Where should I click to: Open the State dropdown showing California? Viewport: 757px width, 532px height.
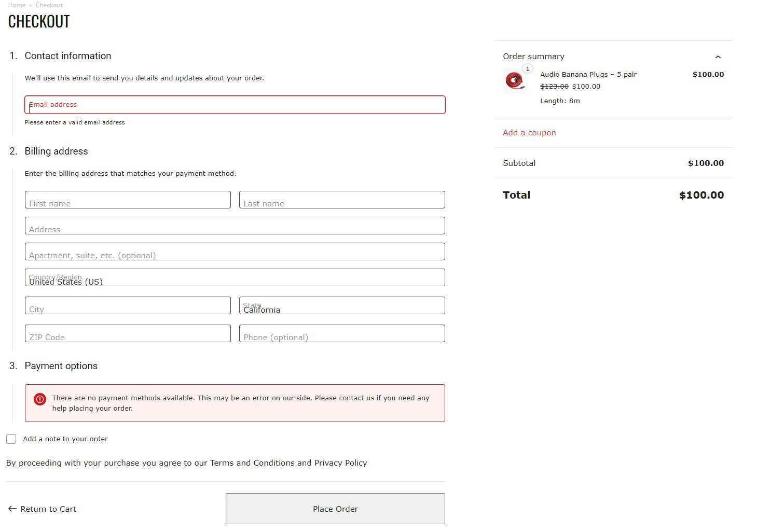coord(342,305)
